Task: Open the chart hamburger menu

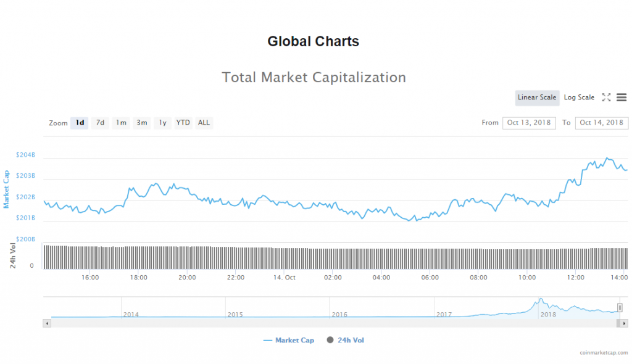Action: pyautogui.click(x=622, y=97)
